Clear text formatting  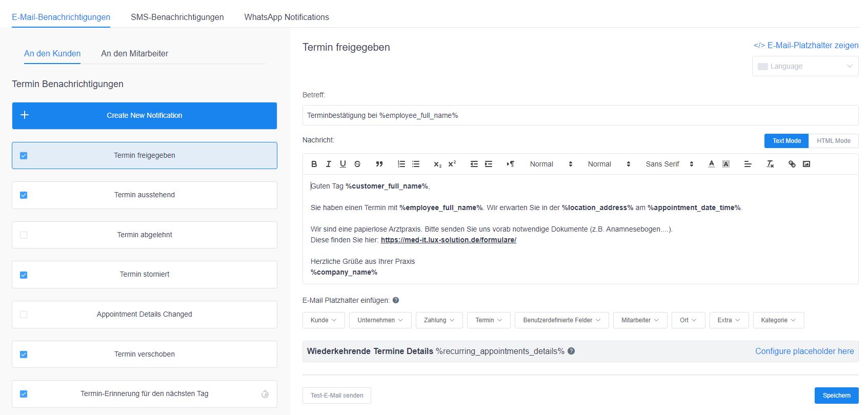[770, 164]
